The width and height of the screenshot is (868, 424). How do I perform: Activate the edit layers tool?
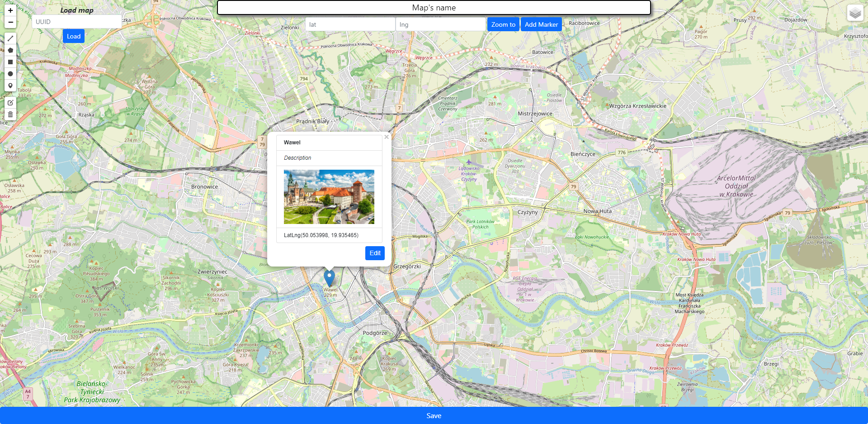coord(10,103)
